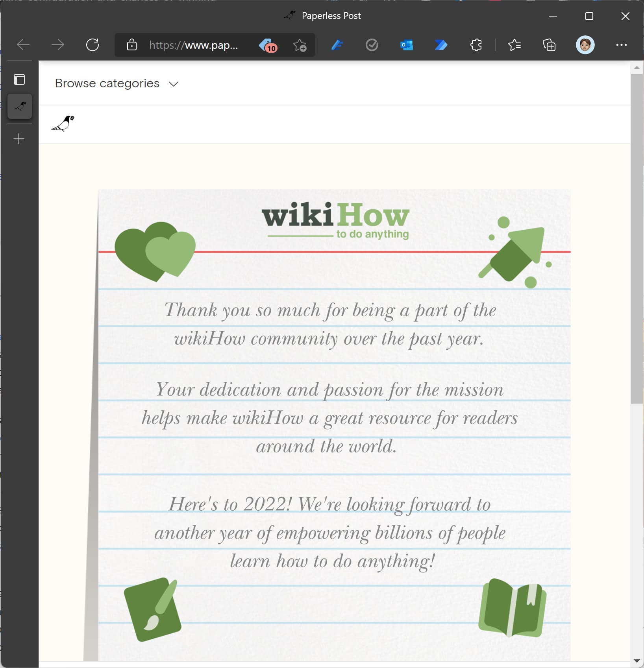Screen dimensions: 644x668
Task: Maximize the Paperless Post window
Action: pos(589,16)
